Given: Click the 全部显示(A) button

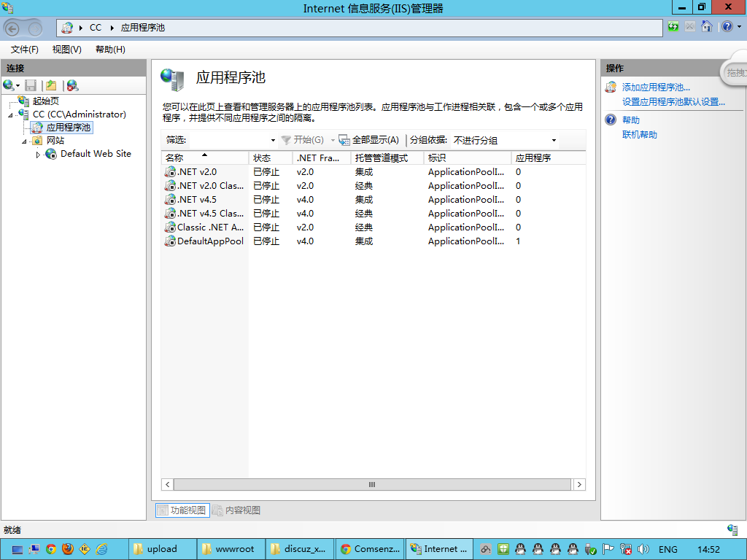Looking at the screenshot, I should point(368,139).
